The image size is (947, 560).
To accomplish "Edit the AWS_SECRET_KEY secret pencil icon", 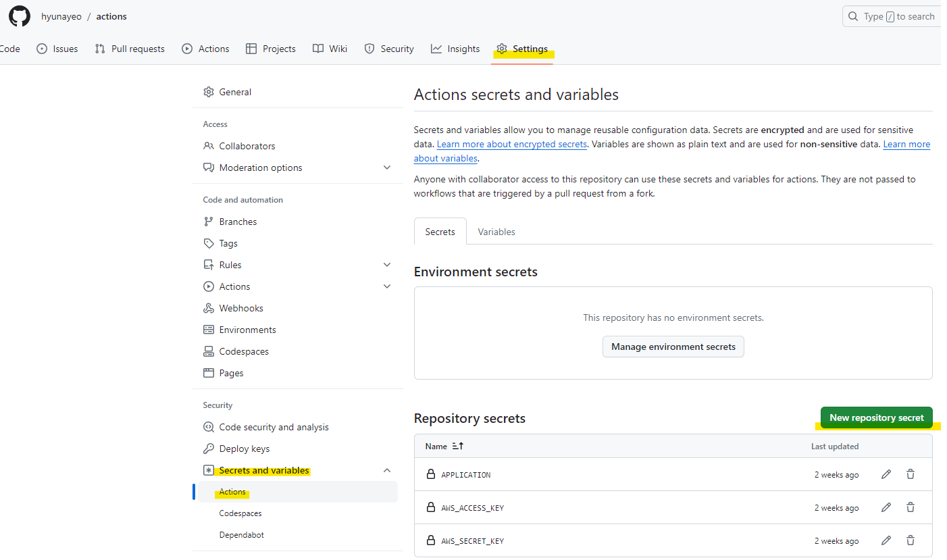I will tap(886, 540).
